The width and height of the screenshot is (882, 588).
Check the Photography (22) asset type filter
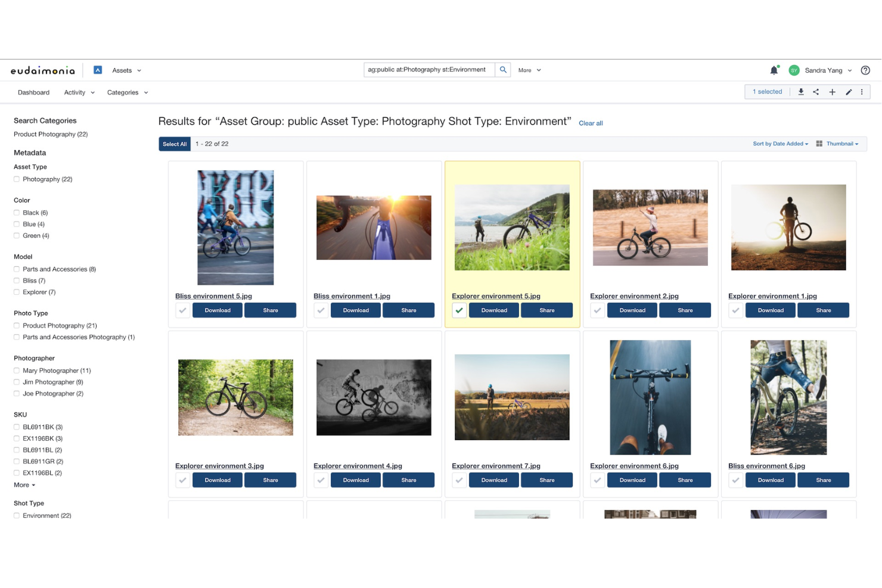pyautogui.click(x=17, y=179)
